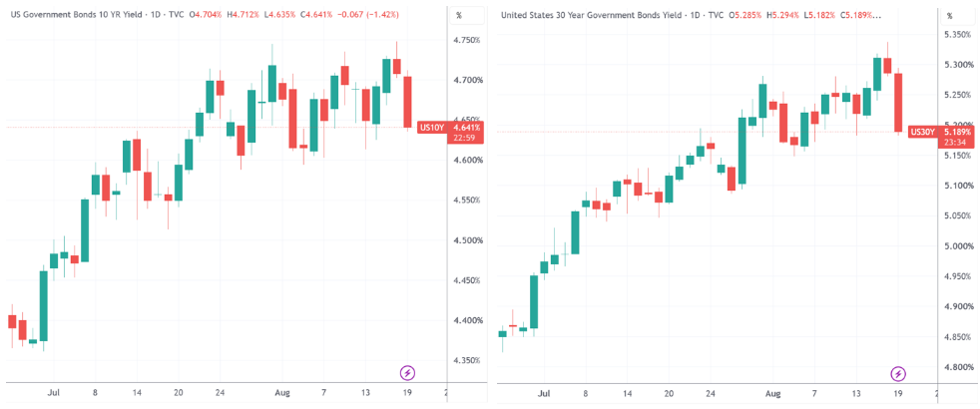This screenshot has width=980, height=409.
Task: Click the 4.750% level on 10Y price axis
Action: tap(466, 40)
